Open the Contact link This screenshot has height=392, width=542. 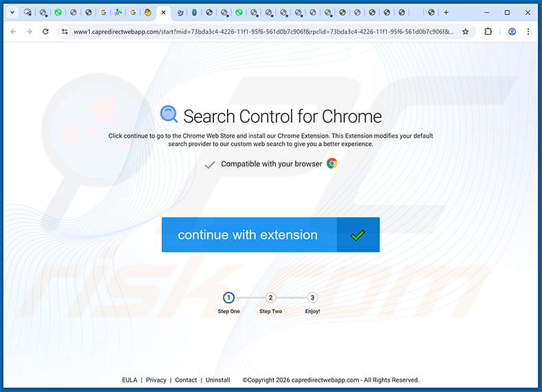click(x=186, y=380)
